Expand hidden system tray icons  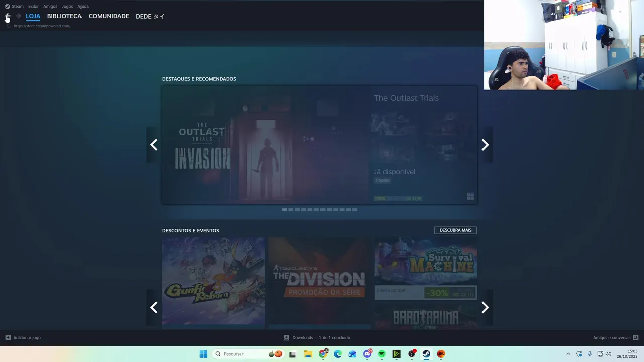pyautogui.click(x=568, y=354)
